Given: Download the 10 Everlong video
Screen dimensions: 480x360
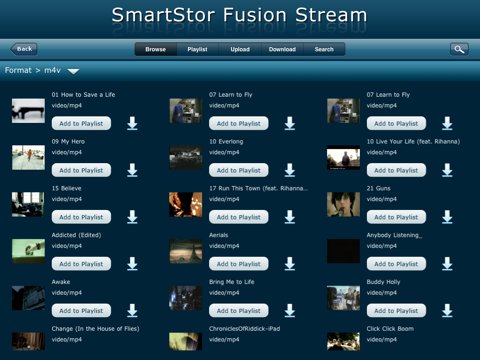Looking at the screenshot, I should pos(290,170).
